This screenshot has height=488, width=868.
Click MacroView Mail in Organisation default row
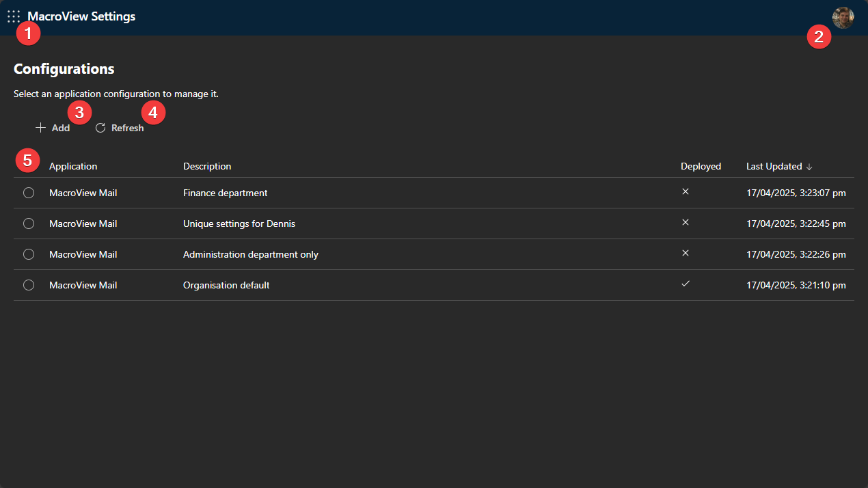click(83, 285)
